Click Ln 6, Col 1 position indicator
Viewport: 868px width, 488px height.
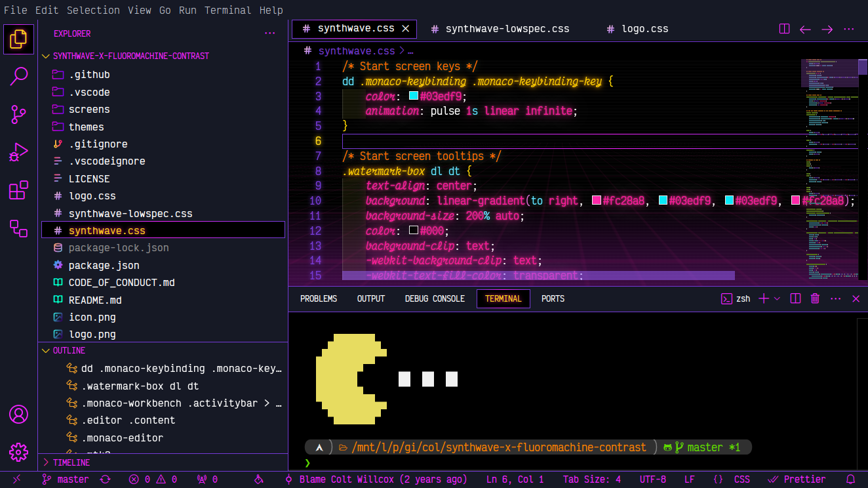515,479
